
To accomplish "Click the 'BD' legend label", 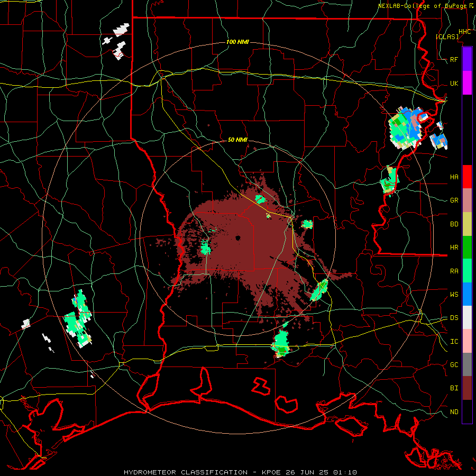I will click(454, 224).
